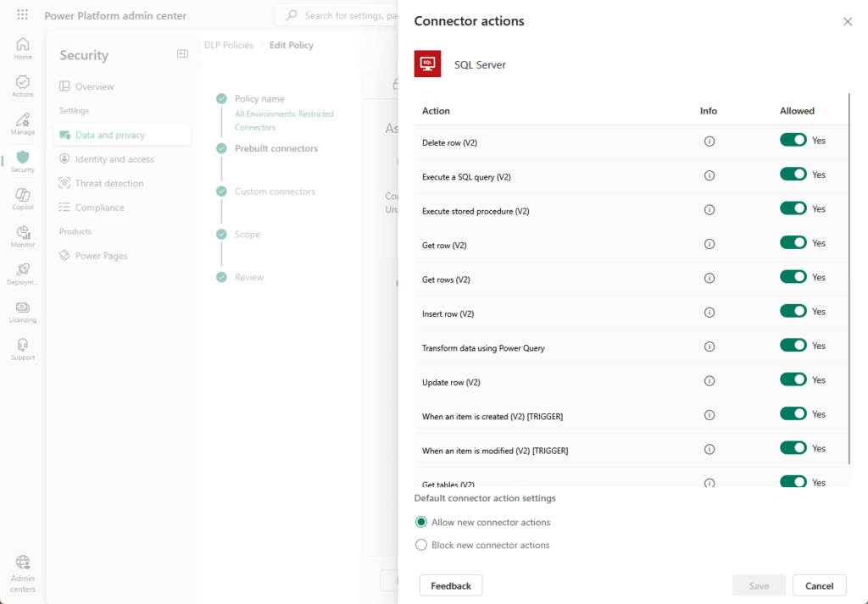Viewport: 868px width, 604px height.
Task: Disable Execute stored procedure (V2) action
Action: point(793,208)
